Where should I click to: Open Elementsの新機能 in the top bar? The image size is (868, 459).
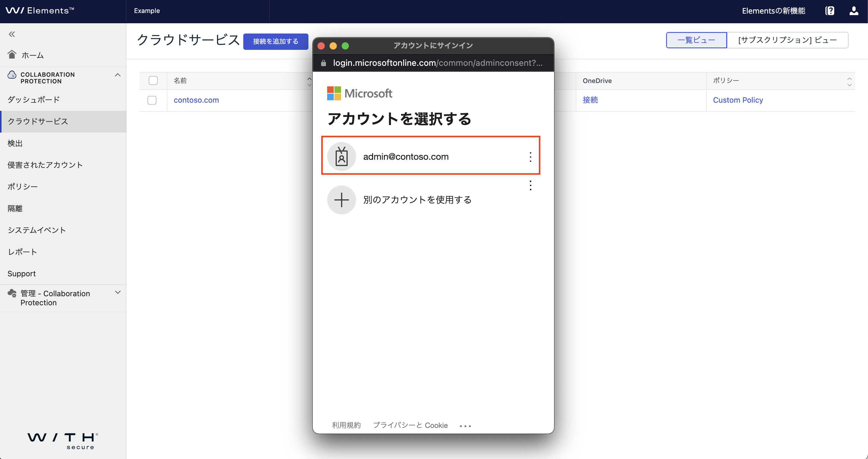(x=773, y=11)
